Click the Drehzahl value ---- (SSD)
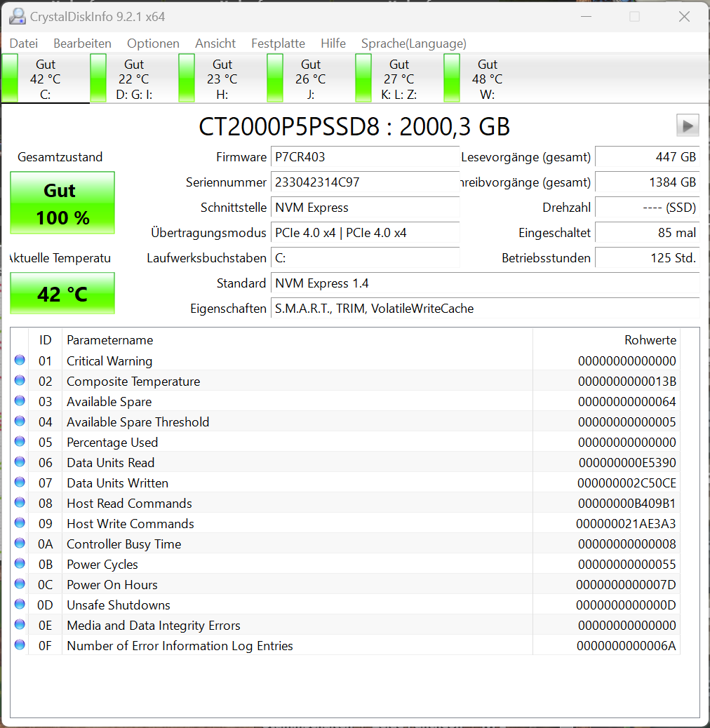 pos(648,207)
